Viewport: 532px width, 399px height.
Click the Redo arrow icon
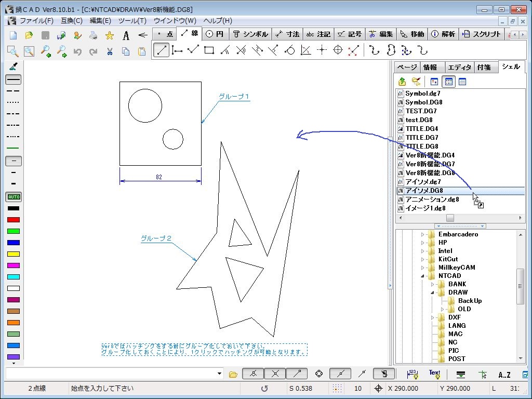point(94,51)
